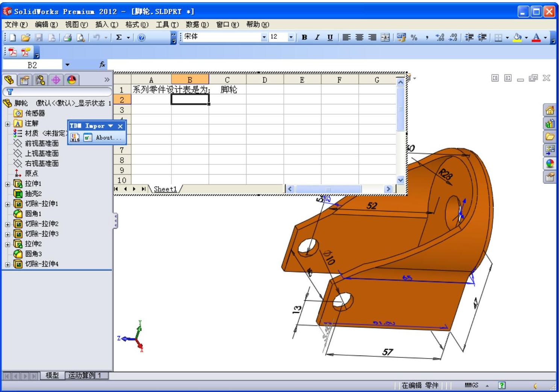Open SolidWorks Resources home pane tab

coord(550,110)
